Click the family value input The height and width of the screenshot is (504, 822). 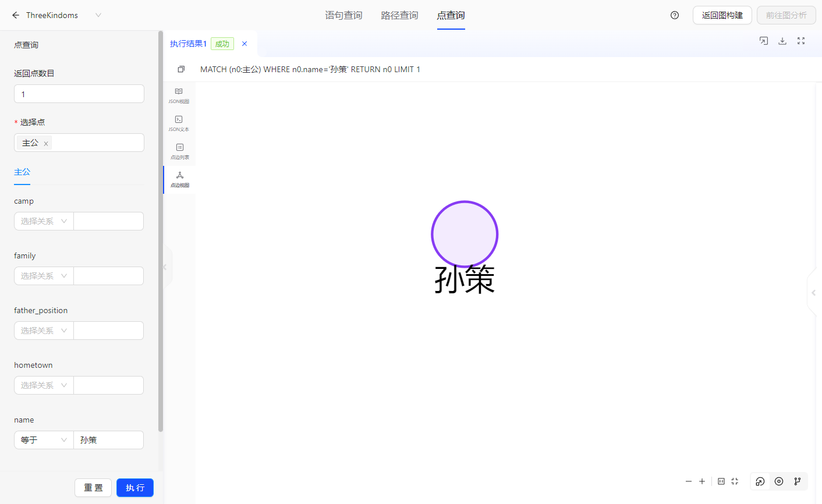(109, 276)
